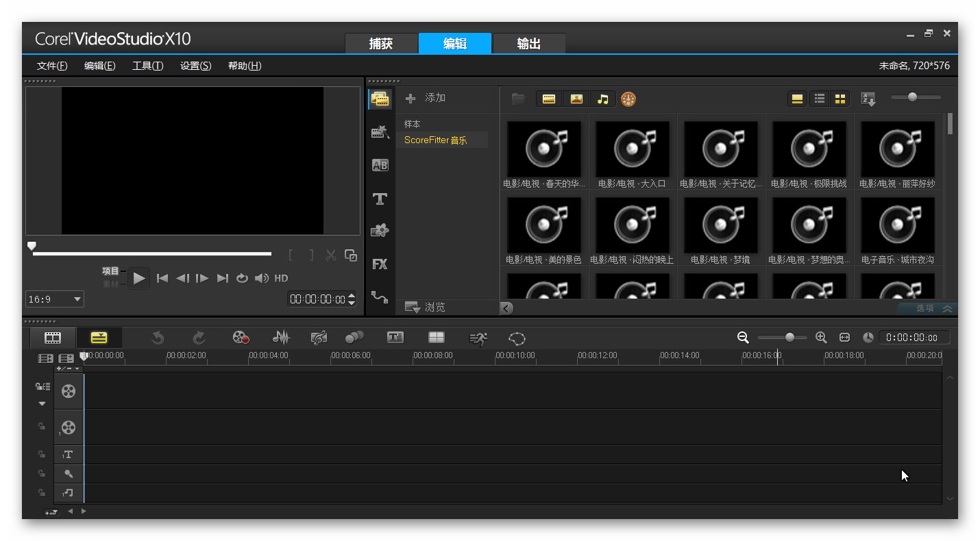The height and width of the screenshot is (541, 980).
Task: Toggle HD preview in player controls
Action: coord(281,278)
